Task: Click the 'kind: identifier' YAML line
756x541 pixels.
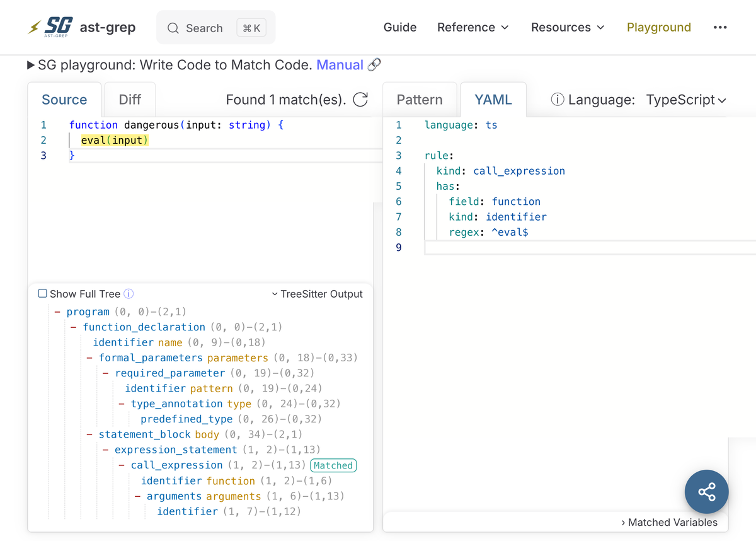Action: click(498, 217)
